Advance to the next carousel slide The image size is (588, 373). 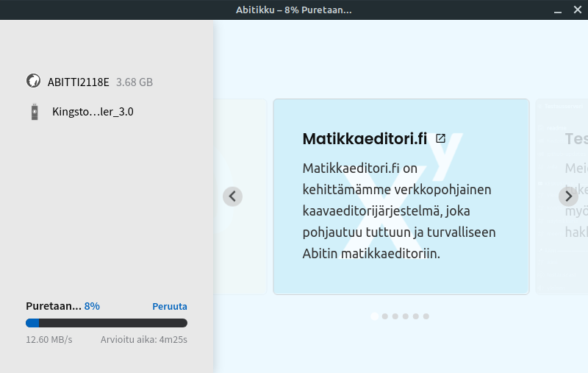[568, 196]
